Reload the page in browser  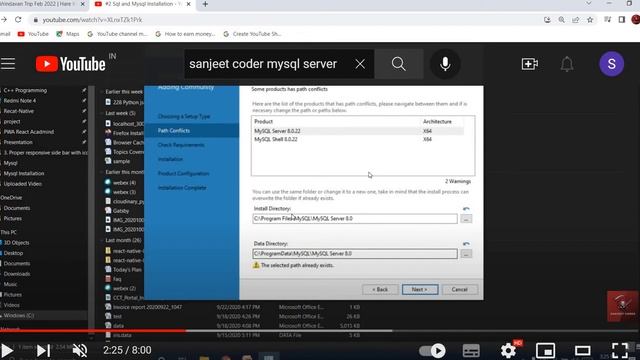[x=18, y=20]
